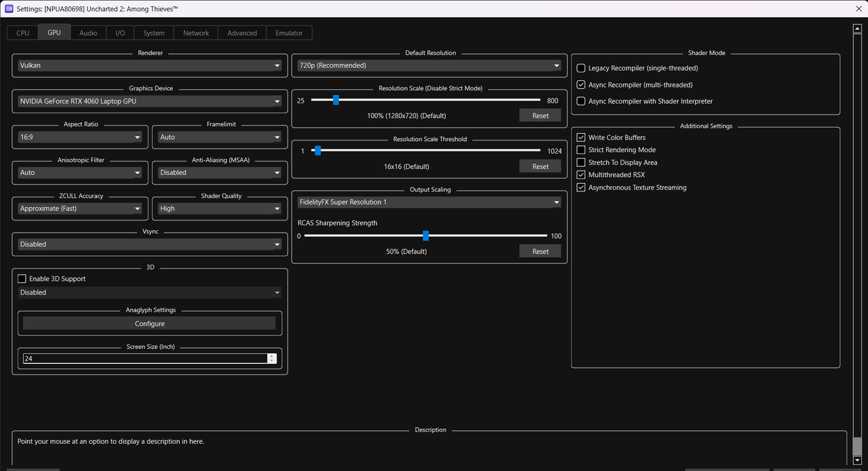Expand the Framelimit dropdown
The image size is (868, 471).
point(220,137)
